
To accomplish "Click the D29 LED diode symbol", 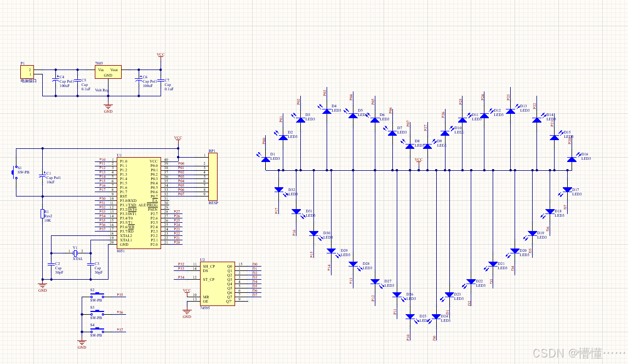I will [x=332, y=252].
